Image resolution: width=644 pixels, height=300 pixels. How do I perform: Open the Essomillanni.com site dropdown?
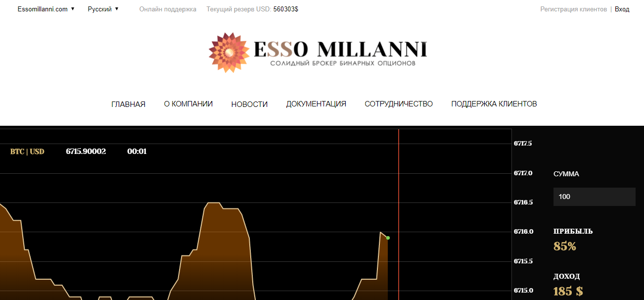pyautogui.click(x=46, y=9)
